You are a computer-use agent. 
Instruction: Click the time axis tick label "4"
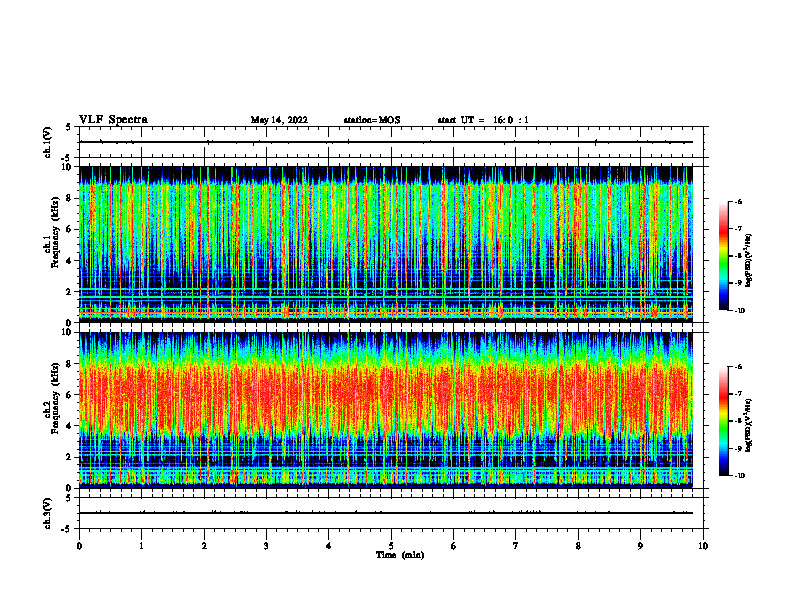(x=329, y=546)
